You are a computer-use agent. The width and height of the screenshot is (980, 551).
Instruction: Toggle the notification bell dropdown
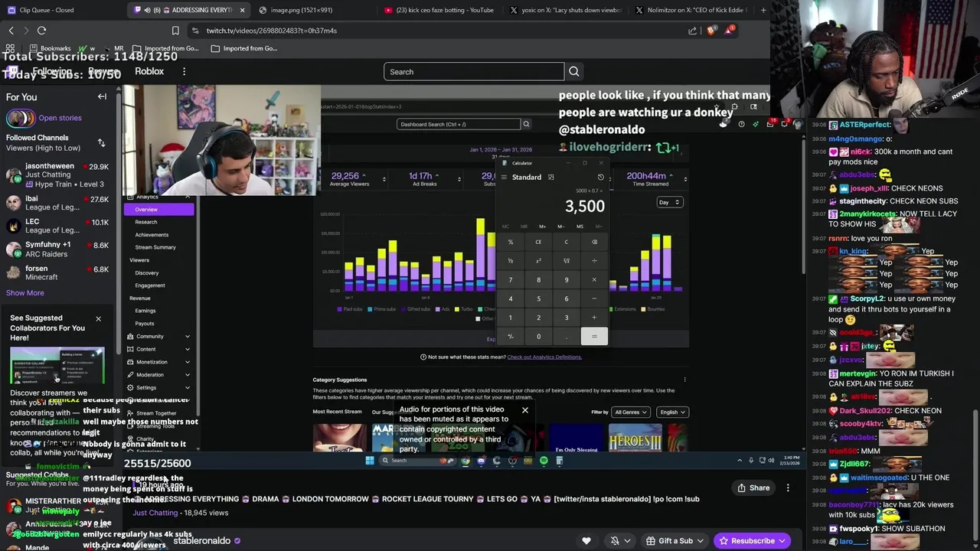point(619,541)
